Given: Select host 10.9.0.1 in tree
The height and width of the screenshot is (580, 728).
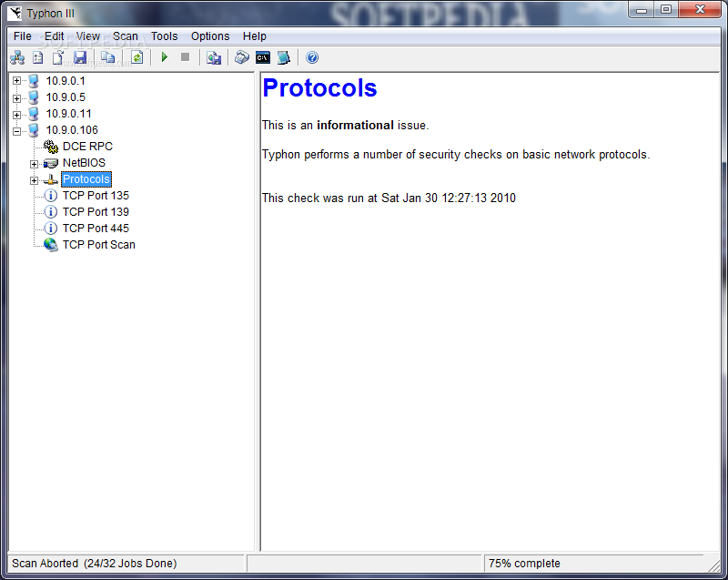Looking at the screenshot, I should tap(66, 81).
